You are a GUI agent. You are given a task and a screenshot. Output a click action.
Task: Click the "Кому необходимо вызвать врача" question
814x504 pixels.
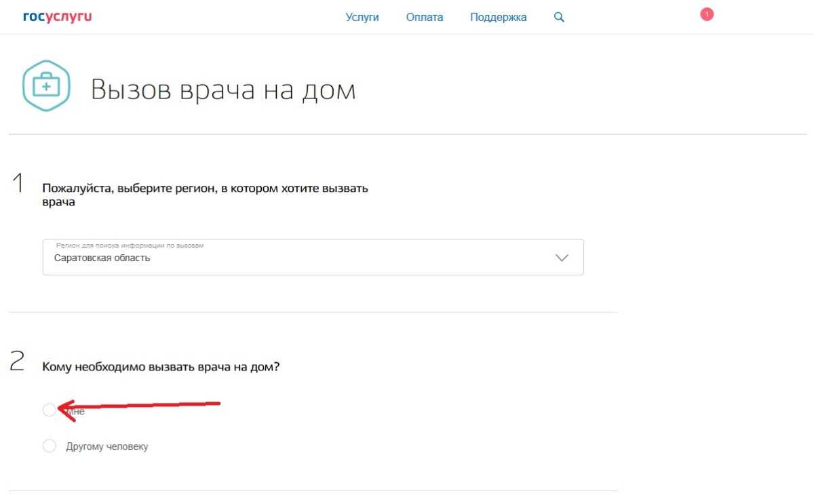click(x=161, y=367)
